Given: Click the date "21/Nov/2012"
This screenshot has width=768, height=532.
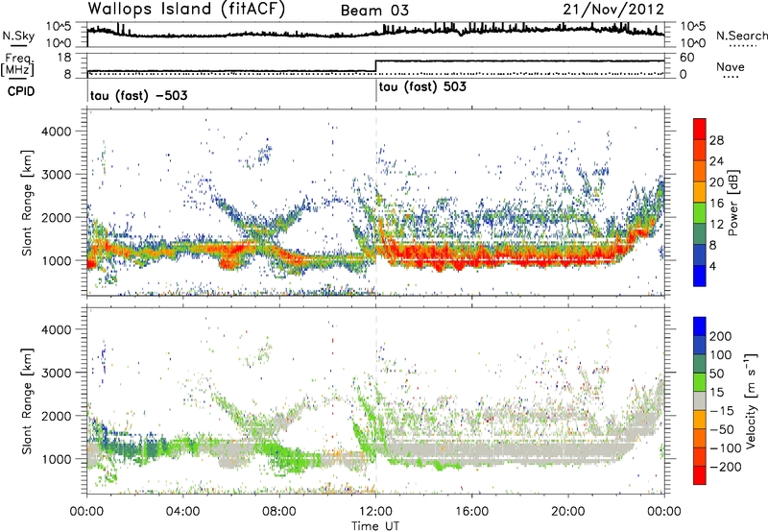Looking at the screenshot, I should tap(613, 10).
